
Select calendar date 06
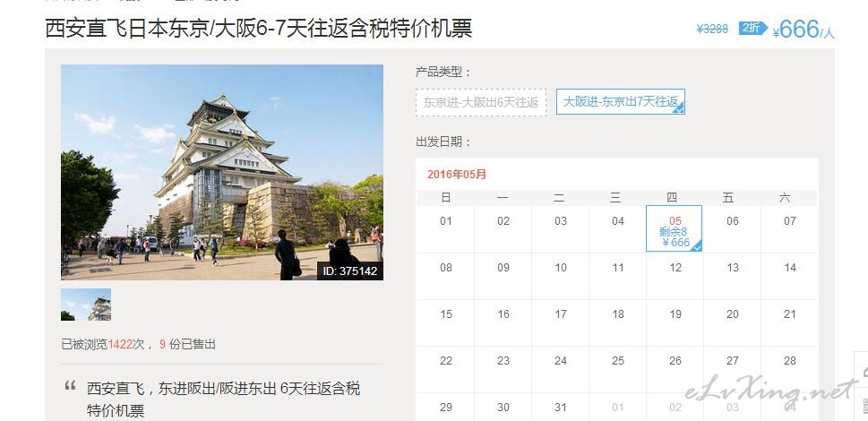733,228
